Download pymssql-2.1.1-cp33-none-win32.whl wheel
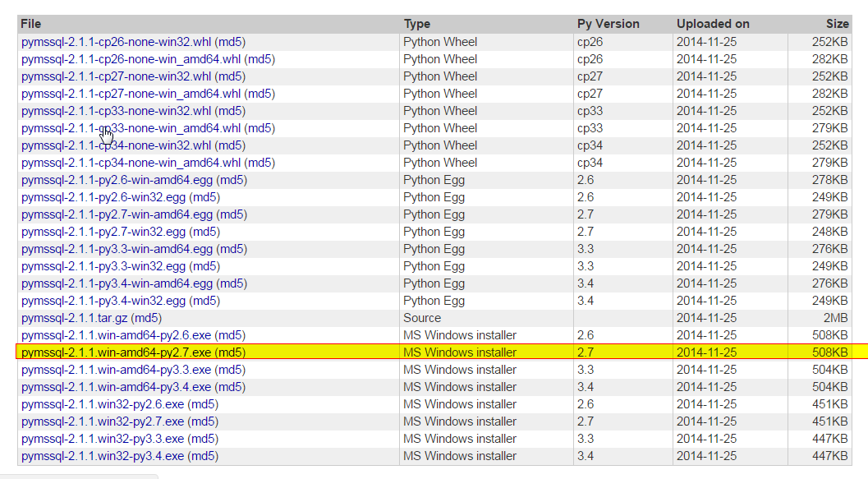The image size is (868, 479). pyautogui.click(x=117, y=111)
